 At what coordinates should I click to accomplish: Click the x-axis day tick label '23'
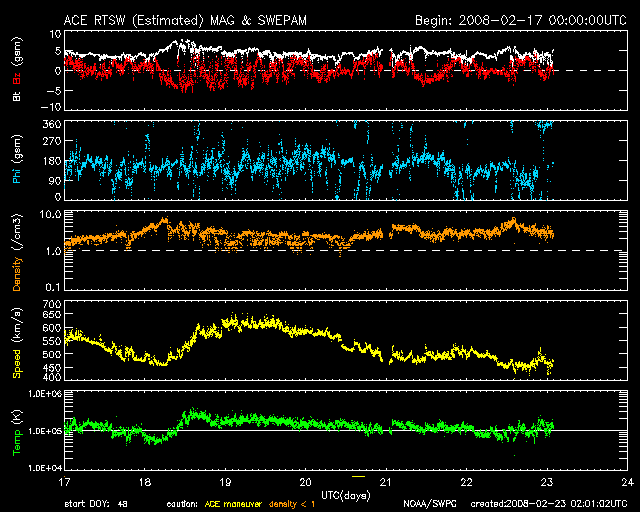547,483
